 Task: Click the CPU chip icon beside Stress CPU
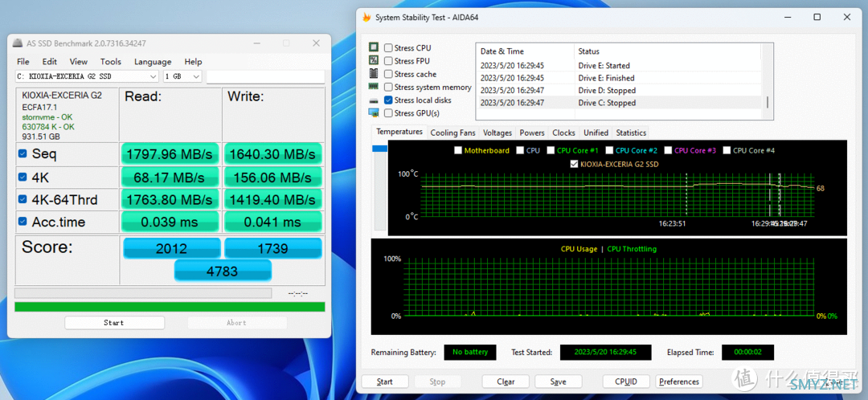374,47
